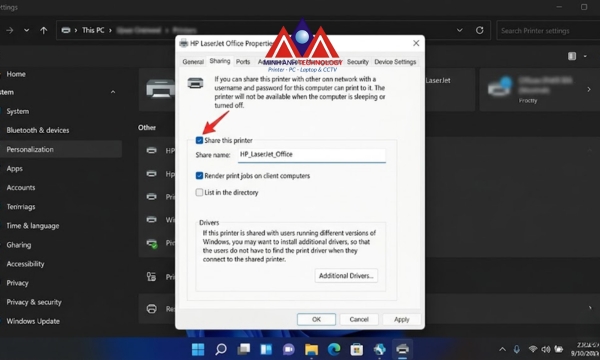600x360 pixels.
Task: Go up one level with up arrow
Action: pos(44,30)
